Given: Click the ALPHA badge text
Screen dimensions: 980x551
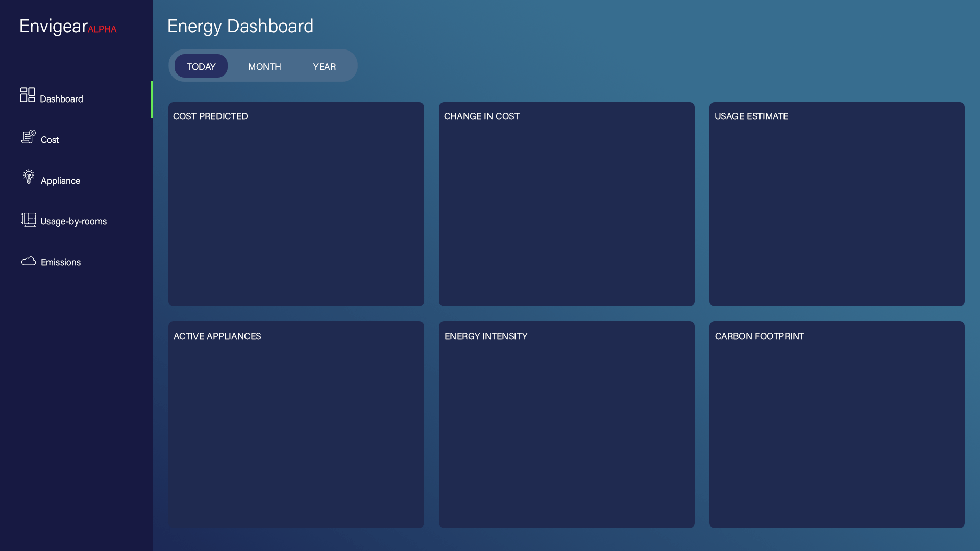Looking at the screenshot, I should (x=102, y=29).
